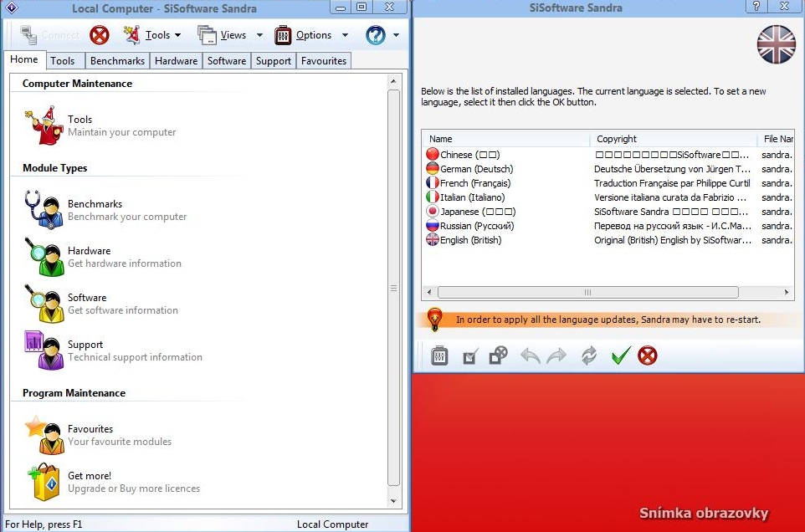The height and width of the screenshot is (532, 805).
Task: Open the Hardware module link
Action: click(90, 250)
